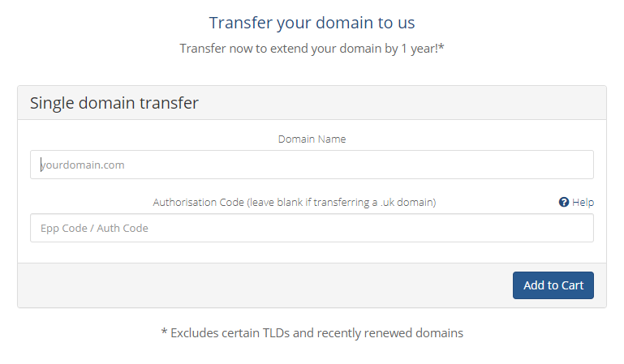Click the Excludes certain TLDs footnote

tap(312, 333)
